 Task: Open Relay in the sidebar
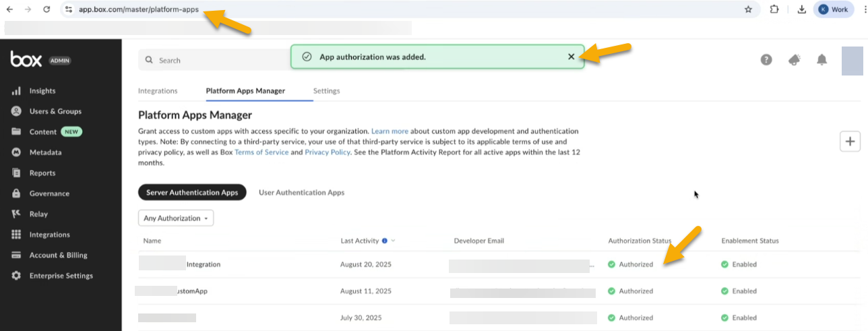[30, 214]
